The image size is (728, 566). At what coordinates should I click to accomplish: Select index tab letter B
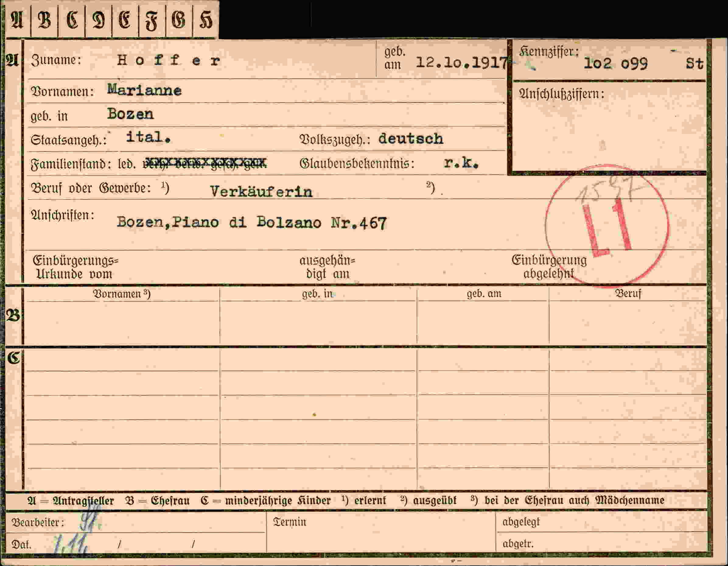[44, 20]
